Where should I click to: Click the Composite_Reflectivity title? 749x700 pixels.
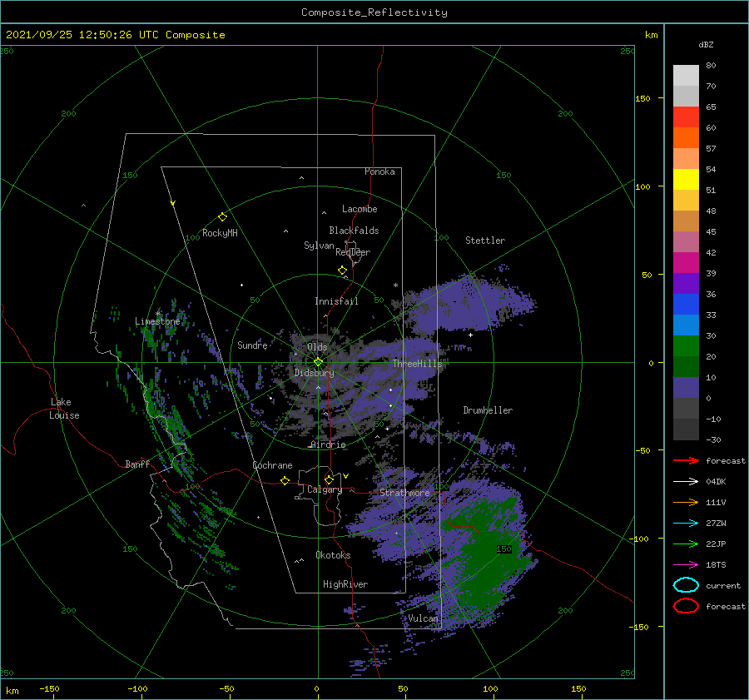(374, 12)
